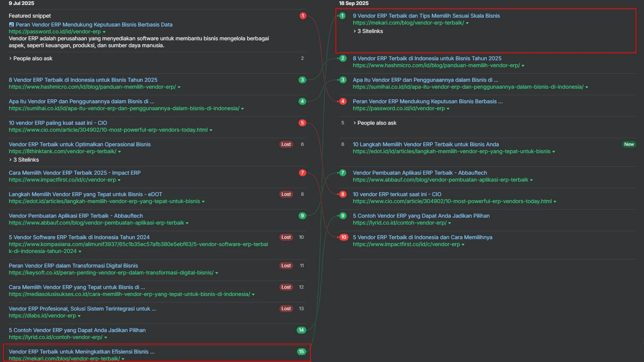The height and width of the screenshot is (362, 644).
Task: Open the 10 vendor ERP terkuat saat ini - CIO title
Action: click(x=397, y=194)
